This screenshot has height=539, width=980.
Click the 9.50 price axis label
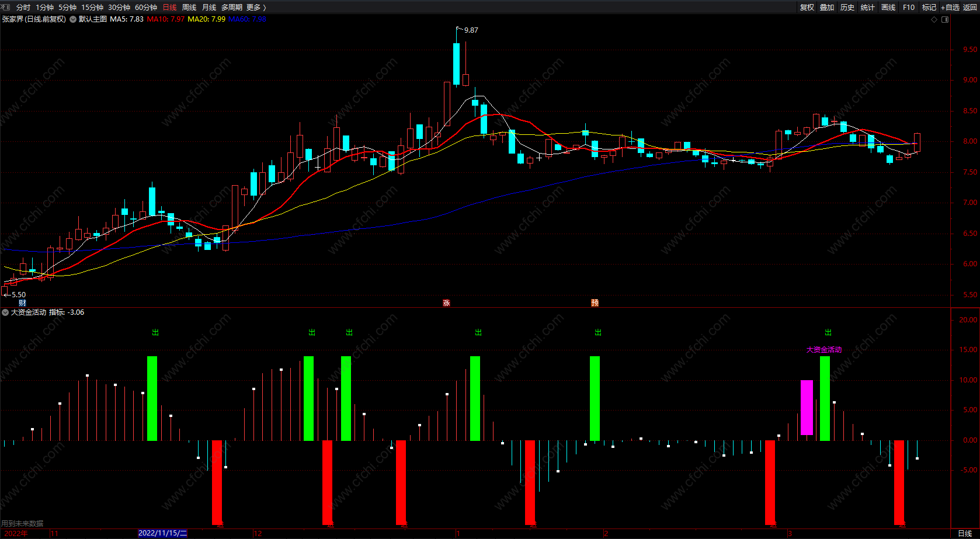point(970,50)
